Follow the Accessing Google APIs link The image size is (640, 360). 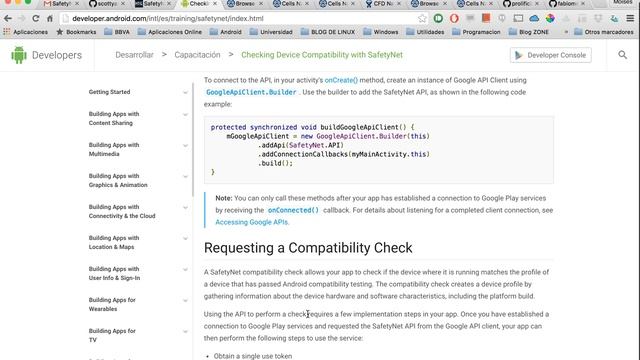click(x=252, y=222)
